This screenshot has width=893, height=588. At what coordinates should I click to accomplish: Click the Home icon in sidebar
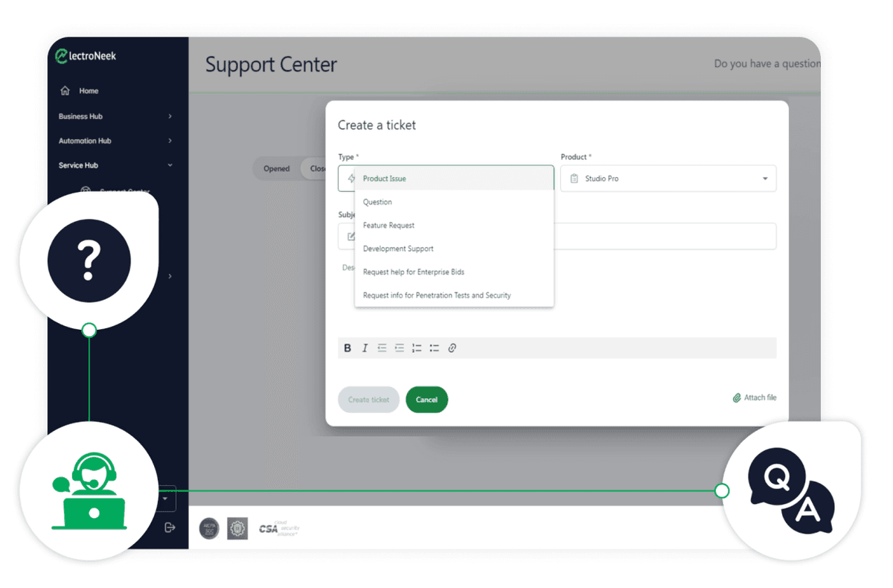click(65, 91)
